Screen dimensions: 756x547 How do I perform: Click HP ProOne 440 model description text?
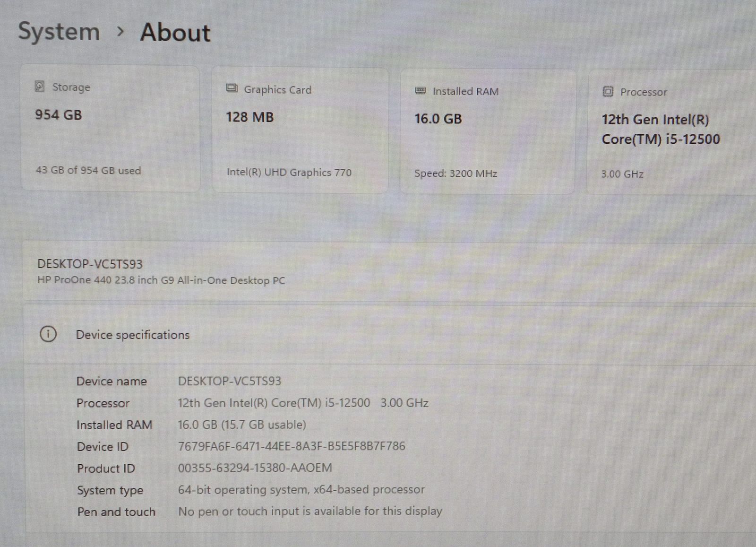pyautogui.click(x=161, y=280)
